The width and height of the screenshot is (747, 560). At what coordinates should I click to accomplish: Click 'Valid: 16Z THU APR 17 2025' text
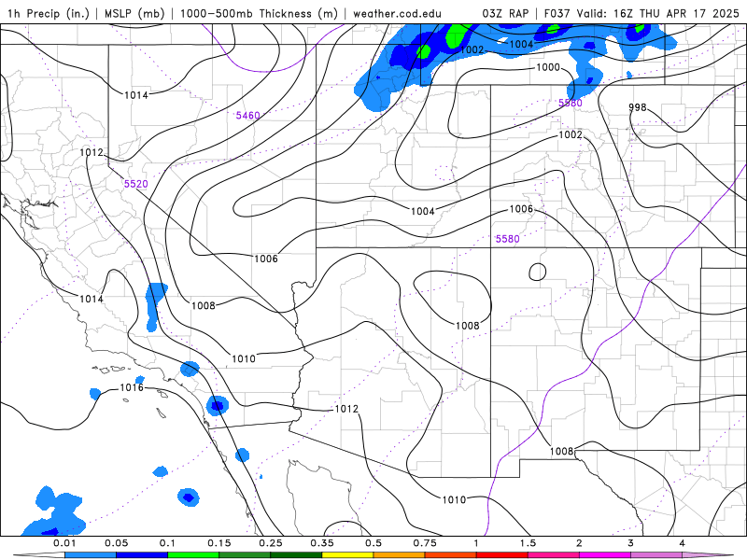(x=658, y=13)
